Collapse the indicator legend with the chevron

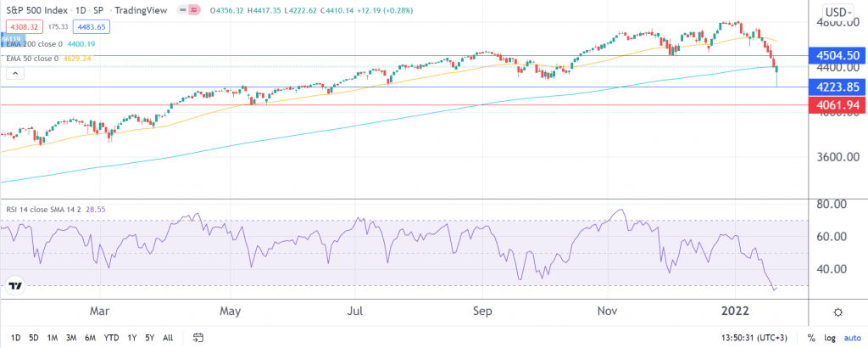click(x=15, y=73)
